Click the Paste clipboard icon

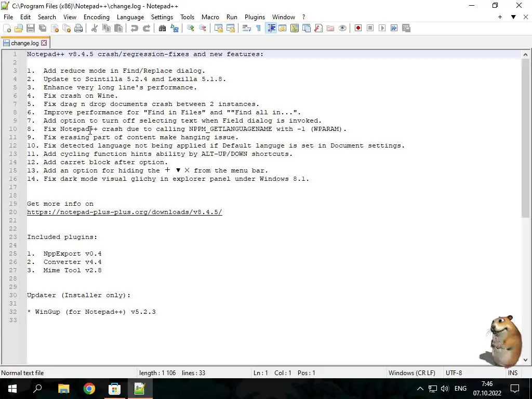118,28
